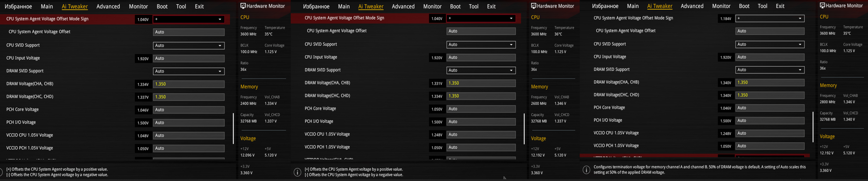Open Offset Mode Sign dropdown in middle panel
Viewport: 868px width, 181px height.
point(481,18)
